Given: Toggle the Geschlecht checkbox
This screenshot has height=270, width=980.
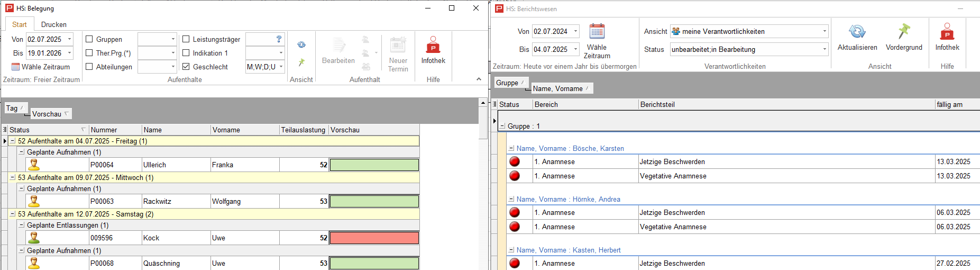Looking at the screenshot, I should click(x=186, y=67).
